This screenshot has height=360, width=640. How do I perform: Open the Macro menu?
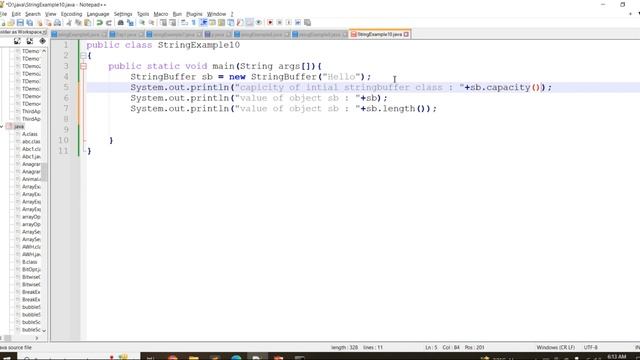tap(161, 14)
